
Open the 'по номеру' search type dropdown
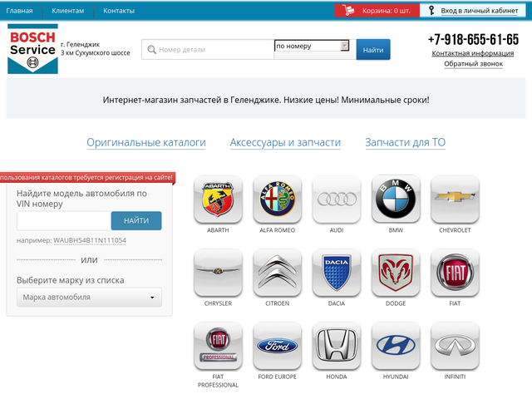(312, 46)
